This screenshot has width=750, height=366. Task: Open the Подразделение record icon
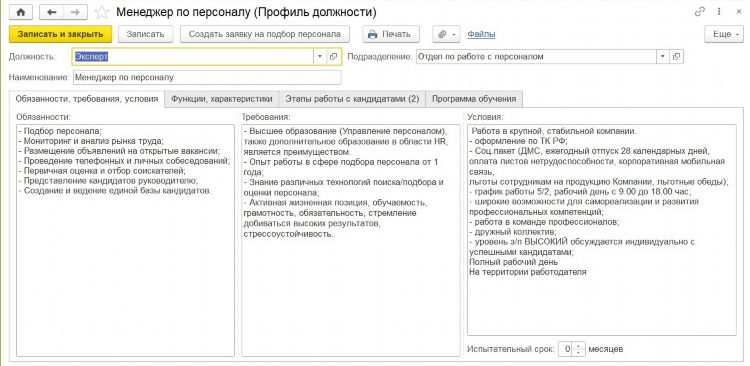(676, 56)
